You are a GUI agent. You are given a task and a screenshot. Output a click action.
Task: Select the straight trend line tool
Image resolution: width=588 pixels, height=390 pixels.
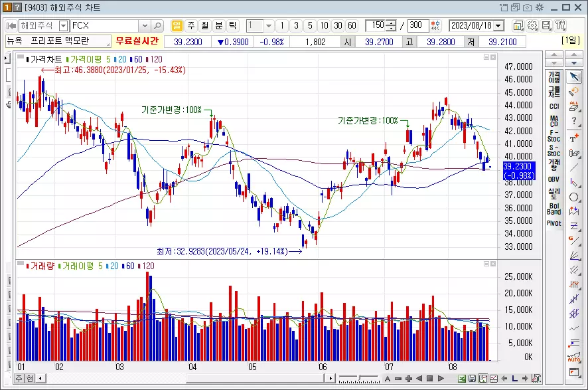(x=574, y=168)
